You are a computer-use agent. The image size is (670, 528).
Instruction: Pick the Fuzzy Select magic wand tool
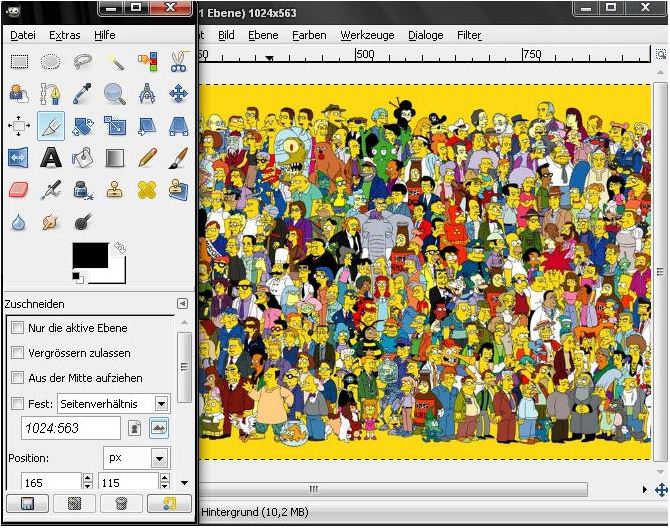click(x=115, y=62)
